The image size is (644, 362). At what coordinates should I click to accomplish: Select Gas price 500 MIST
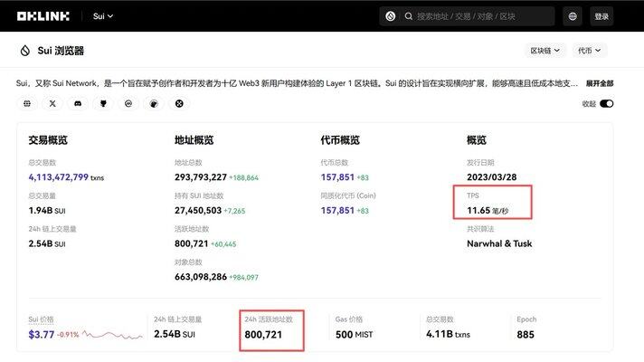point(354,335)
